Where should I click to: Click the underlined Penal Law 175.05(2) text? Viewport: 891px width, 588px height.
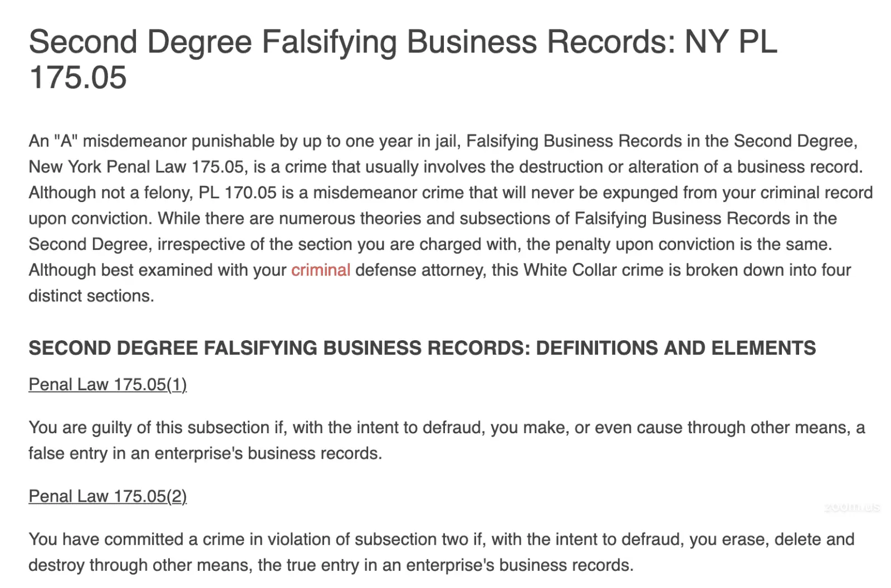(107, 497)
